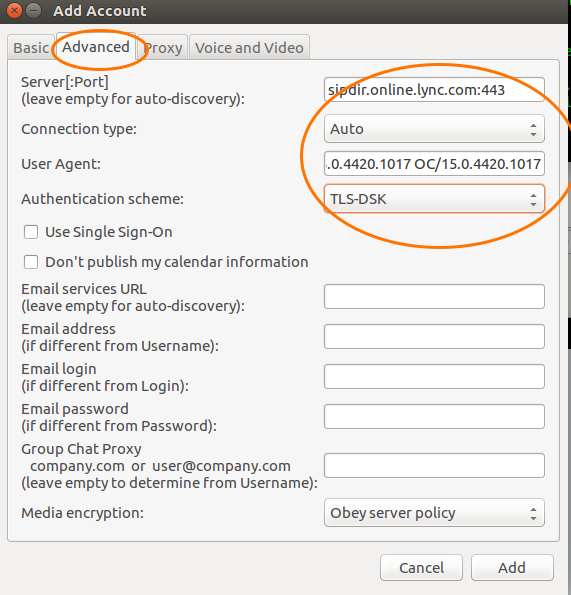Switch to the Basic tab
The height and width of the screenshot is (595, 571).
[31, 48]
